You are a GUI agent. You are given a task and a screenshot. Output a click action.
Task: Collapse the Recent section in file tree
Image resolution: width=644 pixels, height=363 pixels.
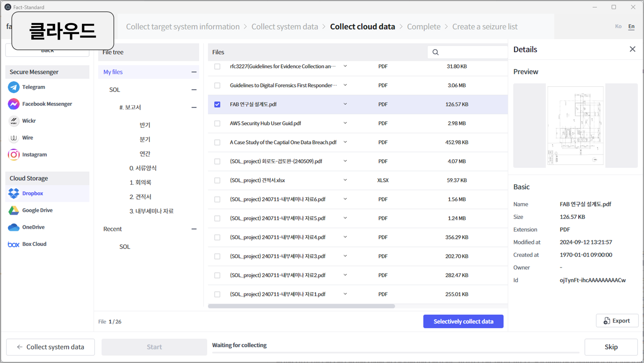[194, 229]
